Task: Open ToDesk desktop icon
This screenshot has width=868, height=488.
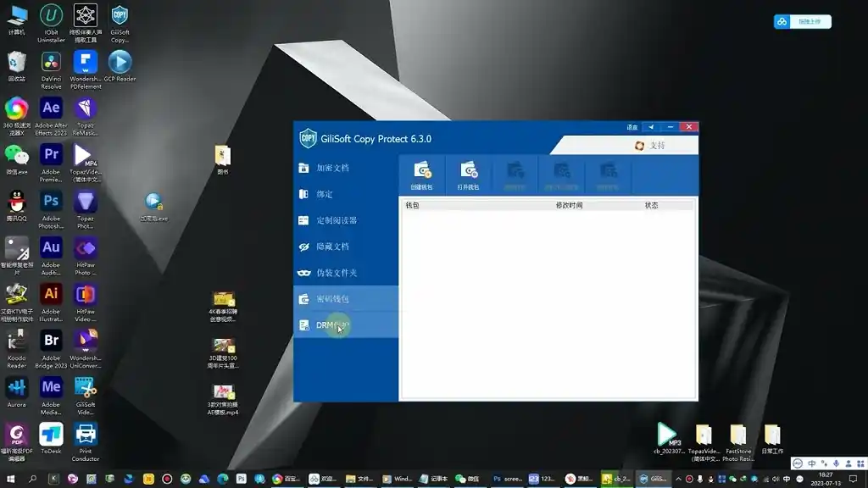Action: pyautogui.click(x=51, y=438)
